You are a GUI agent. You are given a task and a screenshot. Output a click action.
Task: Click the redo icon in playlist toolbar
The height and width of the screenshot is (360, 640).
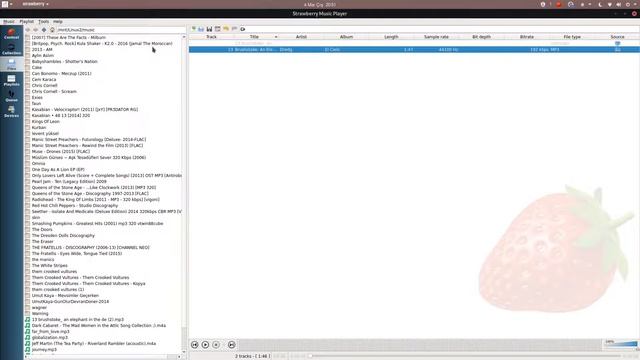coord(234,29)
